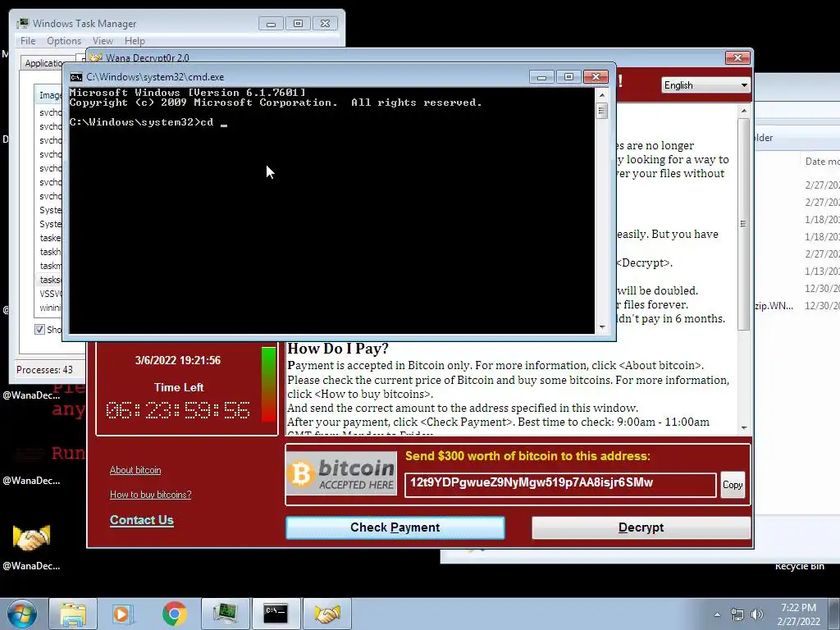The height and width of the screenshot is (630, 840).
Task: Open File Explorer from the taskbar
Action: (73, 614)
